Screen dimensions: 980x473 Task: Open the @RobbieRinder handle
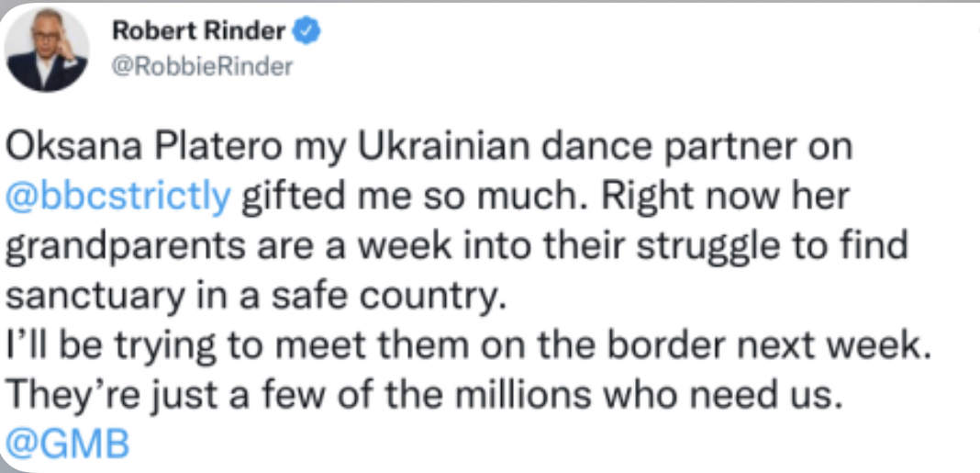tap(202, 67)
